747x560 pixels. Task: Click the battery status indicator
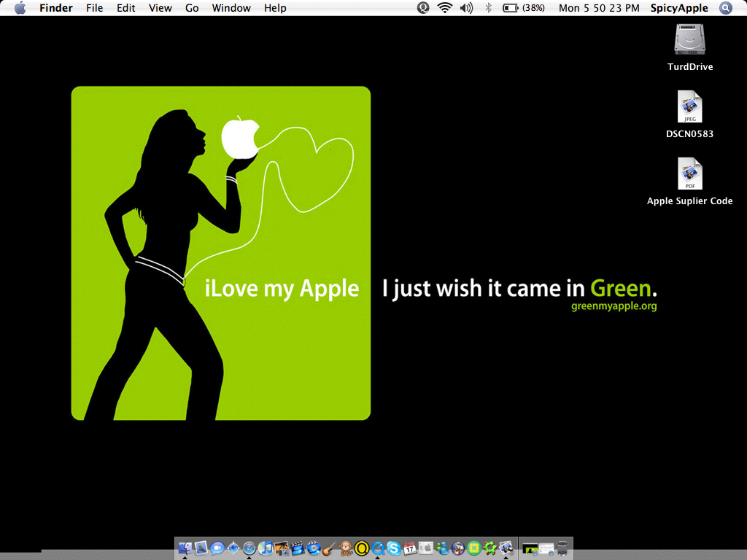(x=524, y=7)
